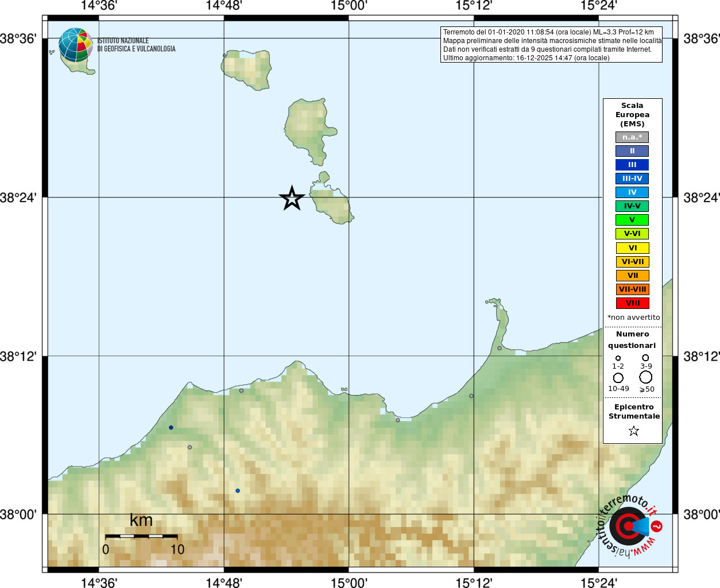Click the Scala Europea (EMS) legend title

pos(632,115)
